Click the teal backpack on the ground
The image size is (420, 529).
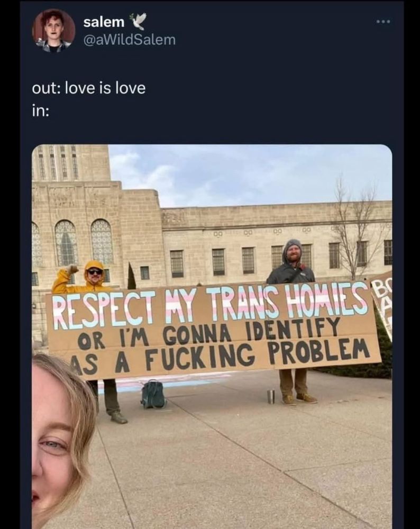point(153,394)
